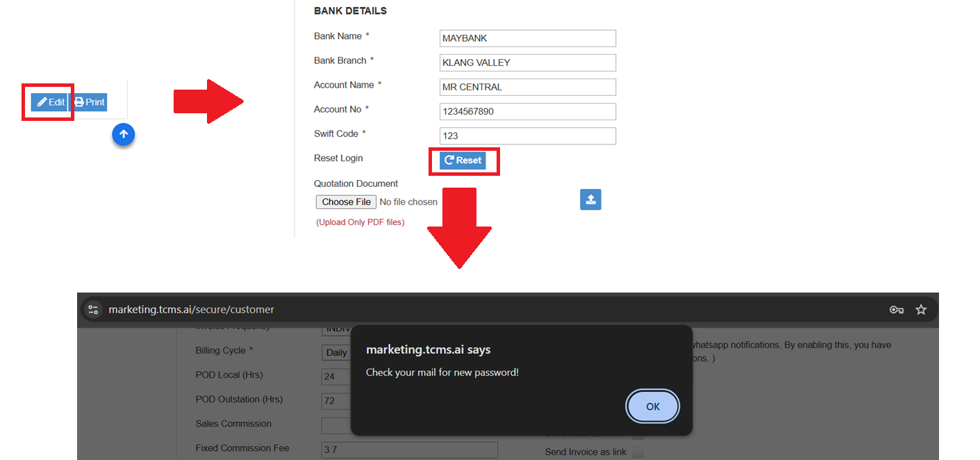Viewport: 980px width, 460px height.
Task: Open the Choose File picker
Action: click(x=347, y=202)
